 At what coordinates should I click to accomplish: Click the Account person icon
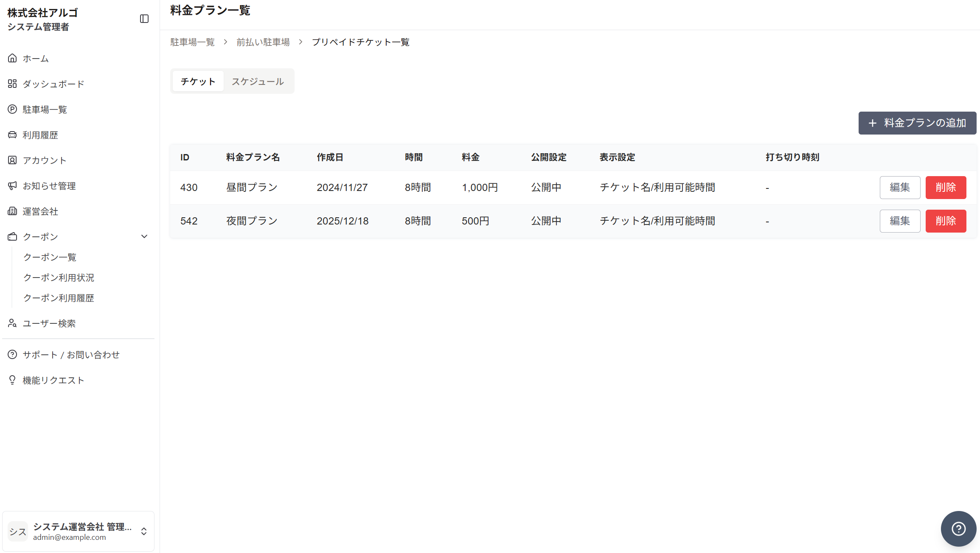tap(12, 160)
